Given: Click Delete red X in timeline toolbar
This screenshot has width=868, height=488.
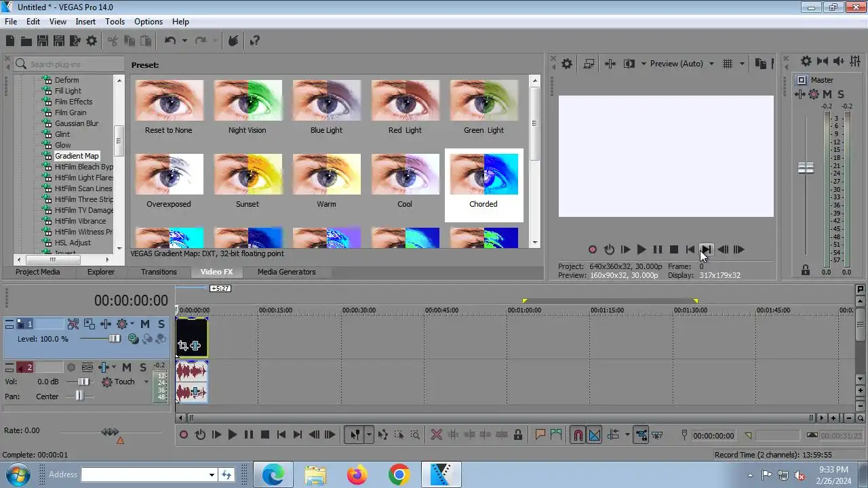Looking at the screenshot, I should tap(437, 435).
